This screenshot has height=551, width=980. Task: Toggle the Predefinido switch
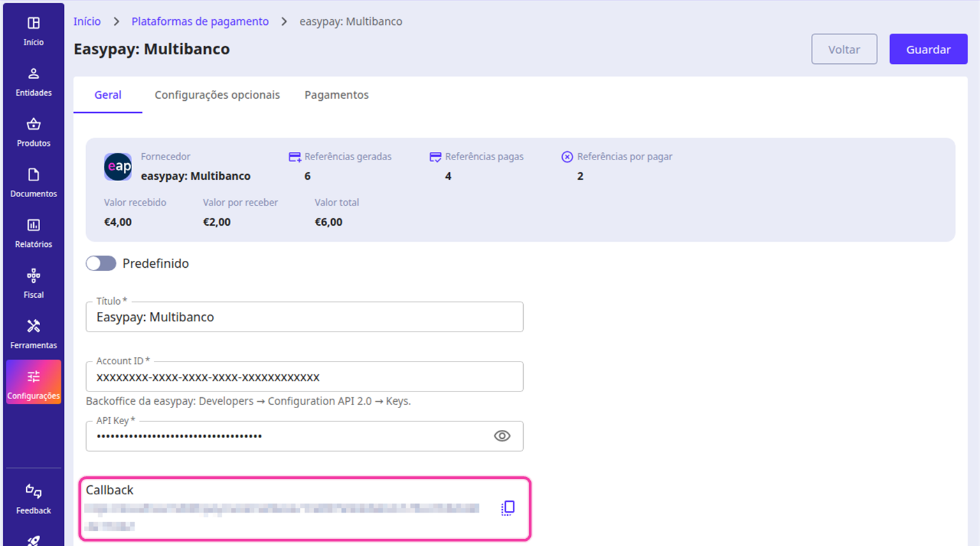coord(101,263)
